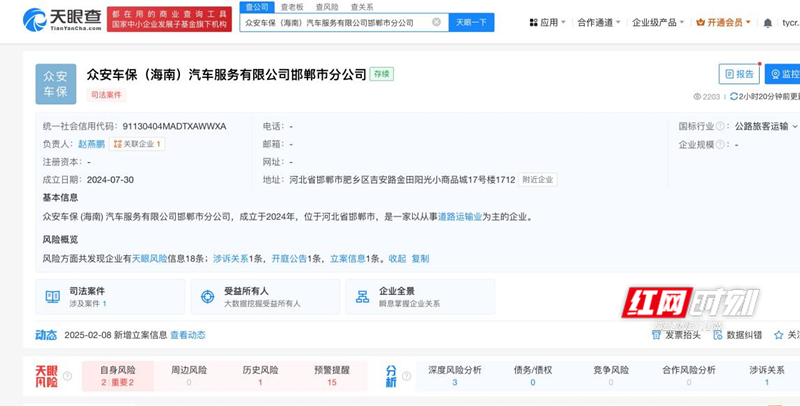Image resolution: width=800 pixels, height=406 pixels.
Task: Click the TianYanCha logo
Action: pos(62,19)
